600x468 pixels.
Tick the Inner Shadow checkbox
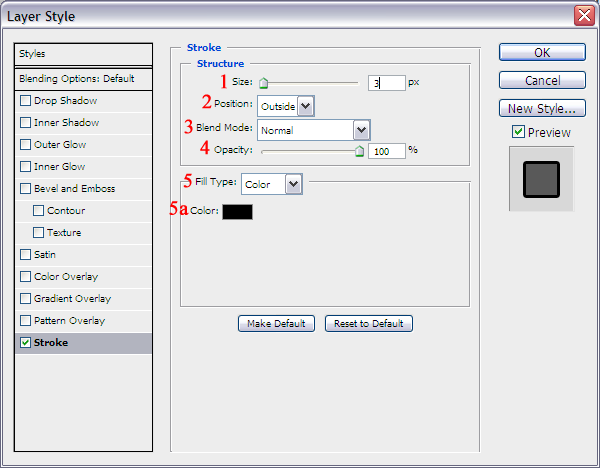pos(25,122)
